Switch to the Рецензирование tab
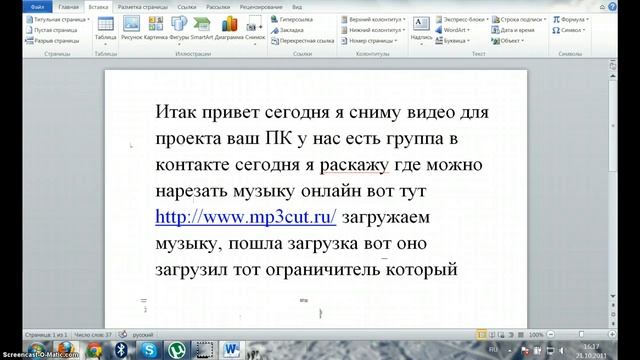640x360 pixels. 261,7
